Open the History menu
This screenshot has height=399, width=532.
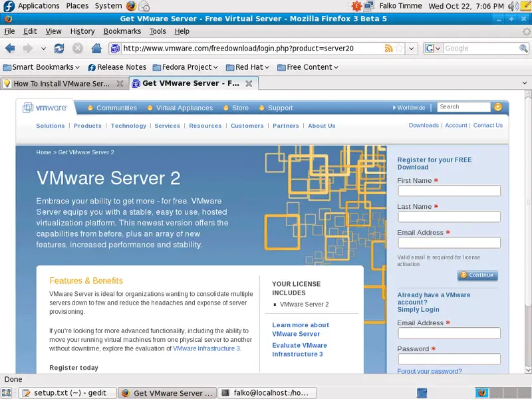click(x=82, y=31)
